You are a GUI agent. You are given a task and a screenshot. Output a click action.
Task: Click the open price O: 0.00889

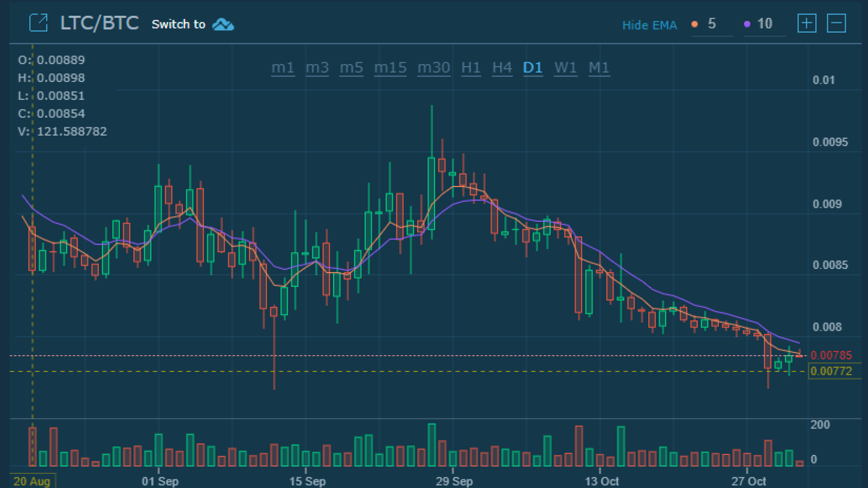[52, 60]
